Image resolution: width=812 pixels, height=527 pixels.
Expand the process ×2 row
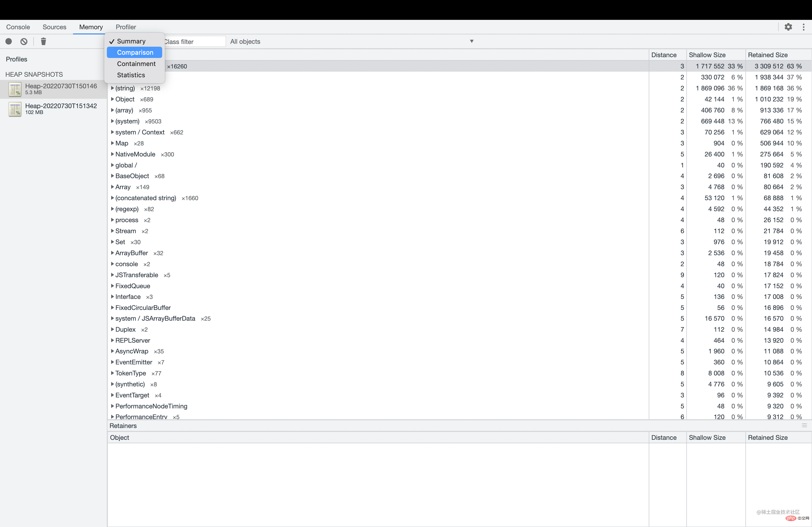(112, 220)
